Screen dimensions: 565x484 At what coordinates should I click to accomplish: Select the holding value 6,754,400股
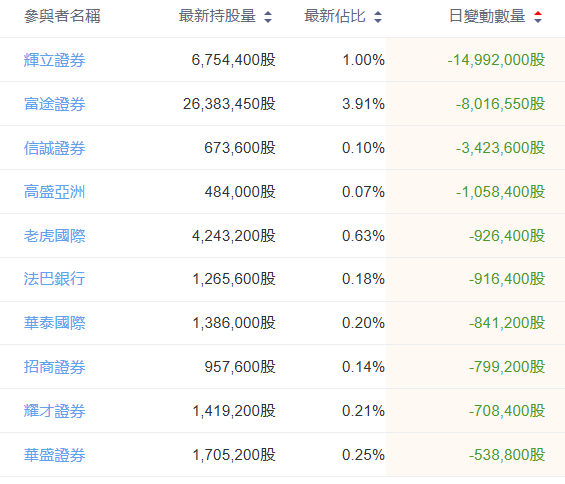[233, 60]
